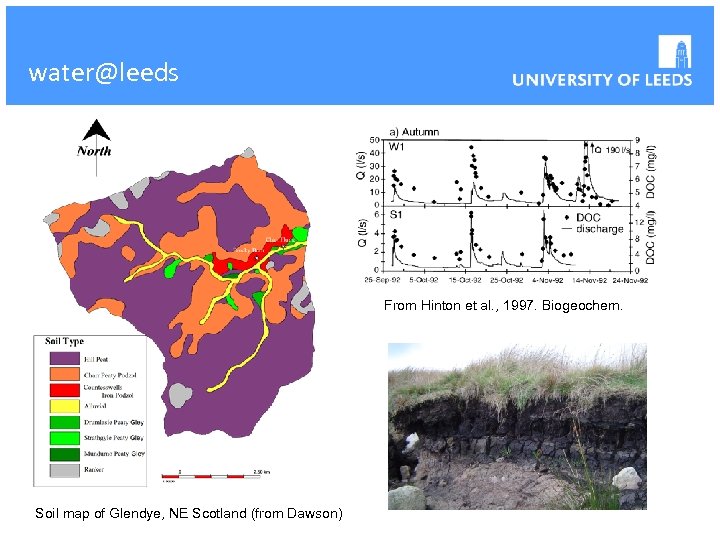720x540 pixels.
Task: Click the DOC legend text in chart
Action: point(588,218)
